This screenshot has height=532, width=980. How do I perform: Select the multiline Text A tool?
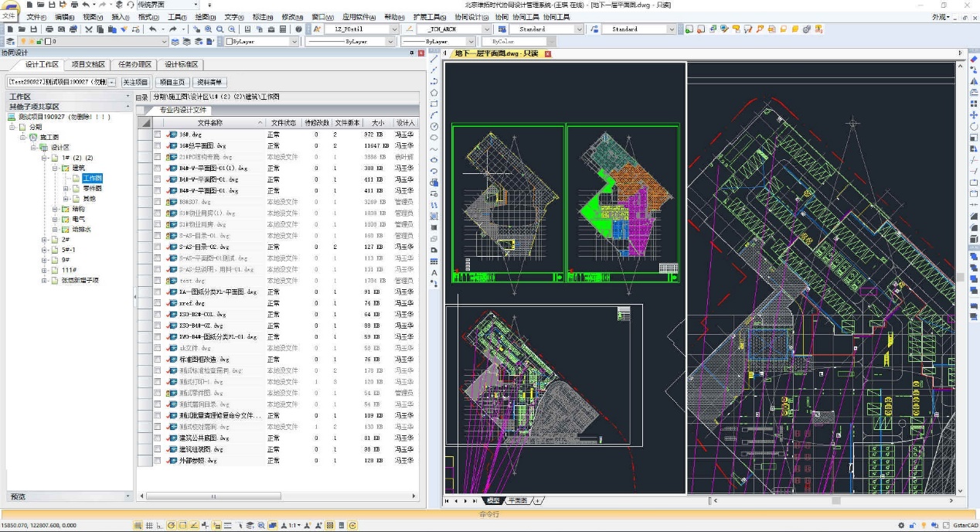(434, 271)
